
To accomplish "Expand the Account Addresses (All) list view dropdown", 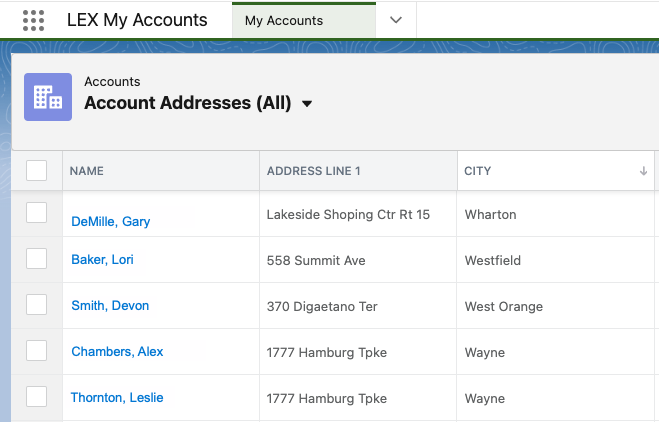I will click(x=307, y=104).
